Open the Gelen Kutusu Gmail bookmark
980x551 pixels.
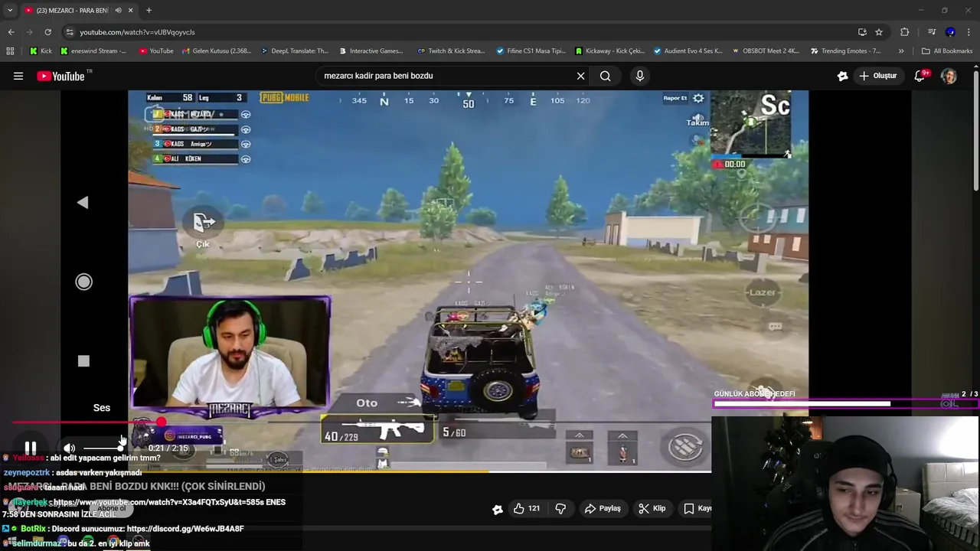[x=216, y=51]
